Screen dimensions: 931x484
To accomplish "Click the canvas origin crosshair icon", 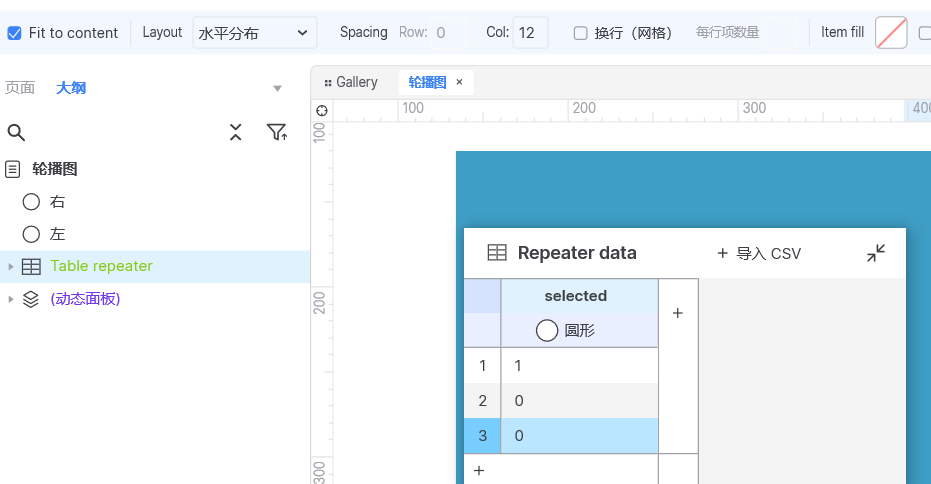I will click(322, 110).
